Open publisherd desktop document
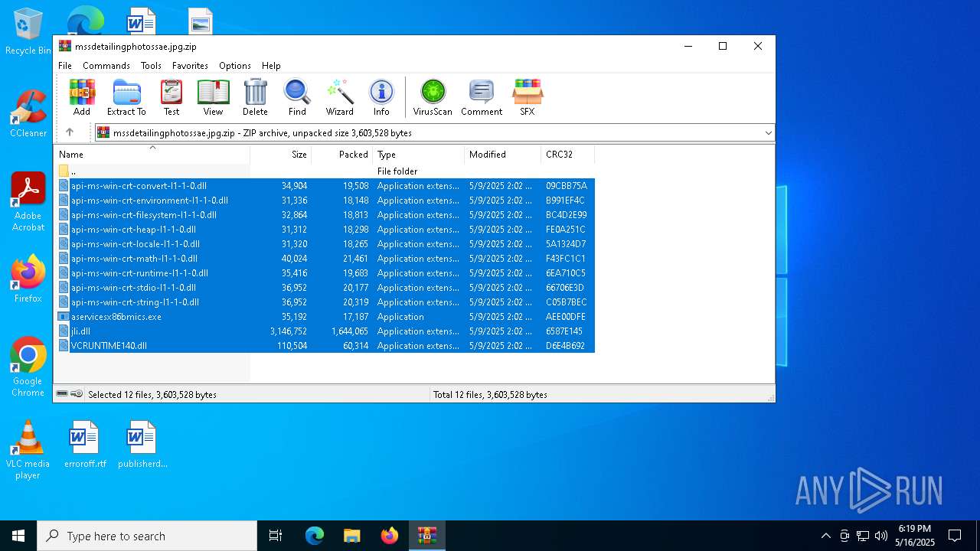980x551 pixels. [142, 444]
